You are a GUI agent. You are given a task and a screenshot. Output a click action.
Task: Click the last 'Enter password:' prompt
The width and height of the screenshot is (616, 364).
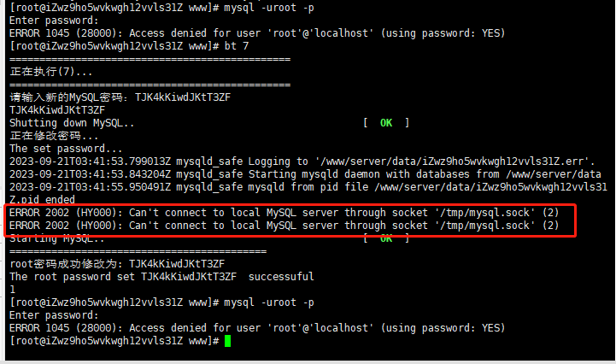click(x=54, y=315)
